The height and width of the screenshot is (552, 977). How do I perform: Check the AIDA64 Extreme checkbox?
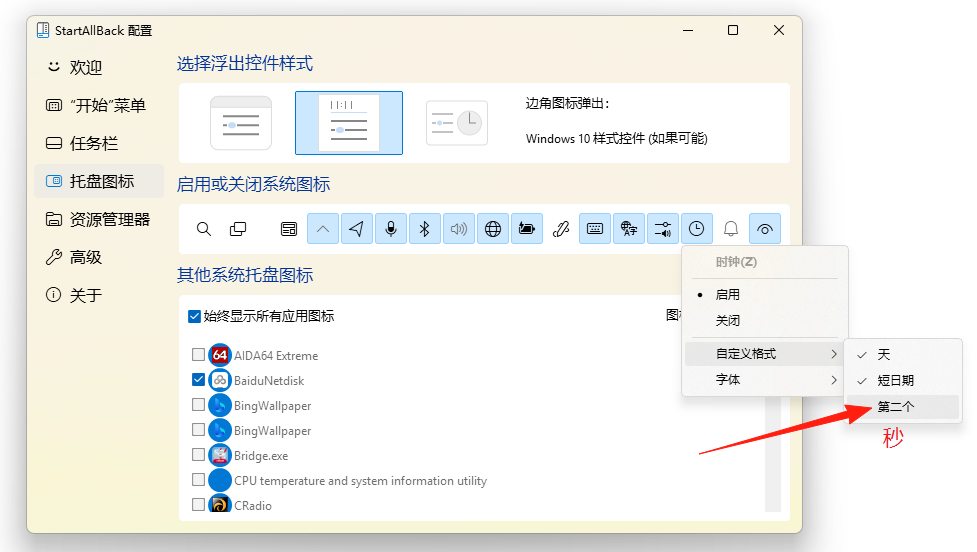point(198,355)
